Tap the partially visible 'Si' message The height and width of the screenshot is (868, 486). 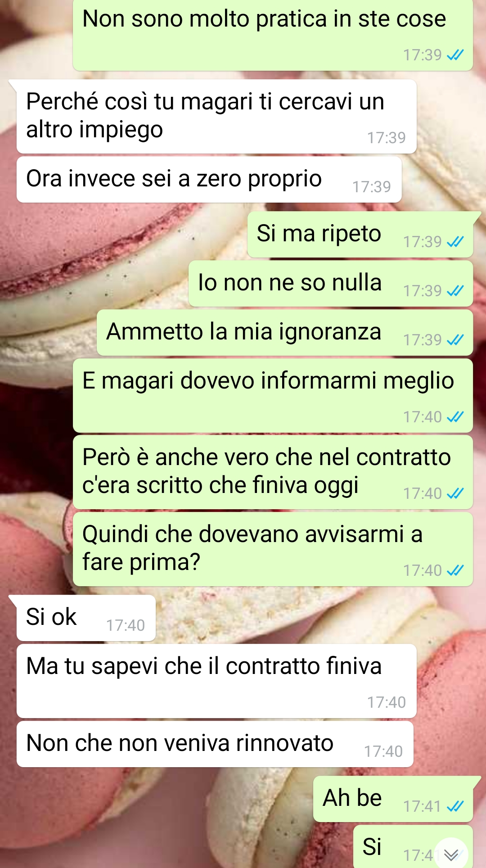click(x=413, y=846)
